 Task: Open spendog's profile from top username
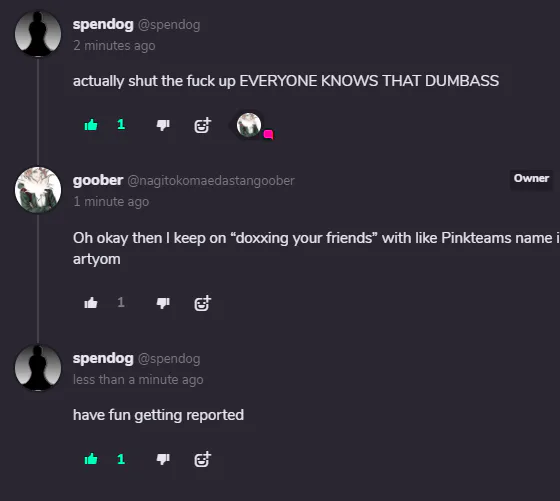tap(103, 25)
